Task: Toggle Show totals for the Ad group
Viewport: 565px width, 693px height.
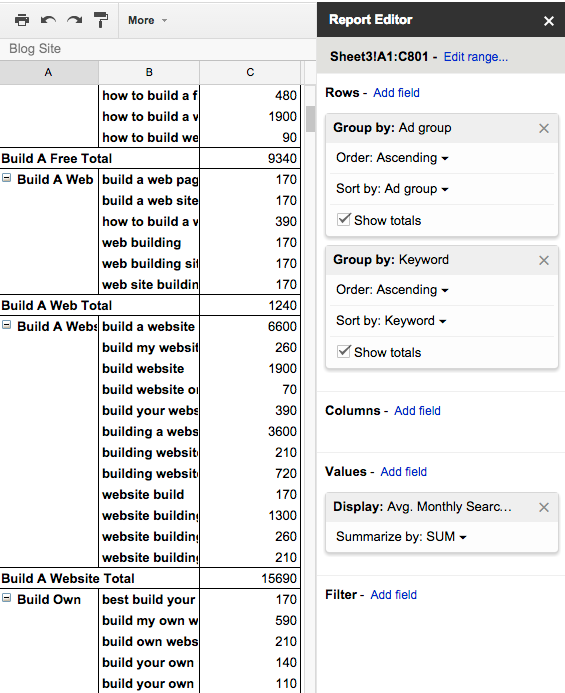Action: click(x=344, y=219)
